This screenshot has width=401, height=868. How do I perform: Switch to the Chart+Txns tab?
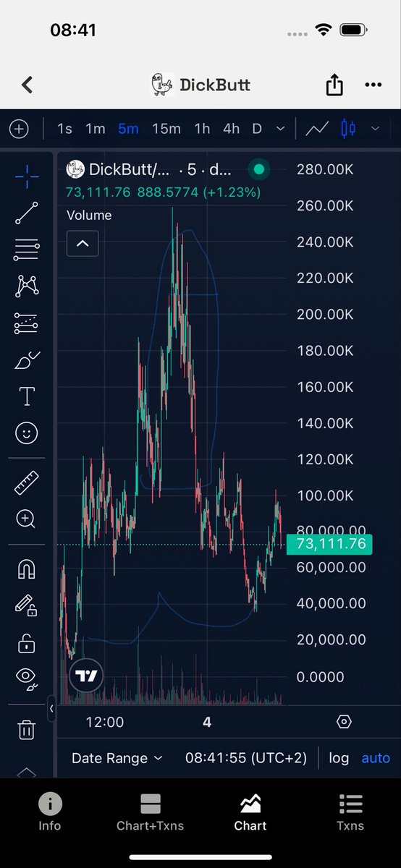coord(151,812)
